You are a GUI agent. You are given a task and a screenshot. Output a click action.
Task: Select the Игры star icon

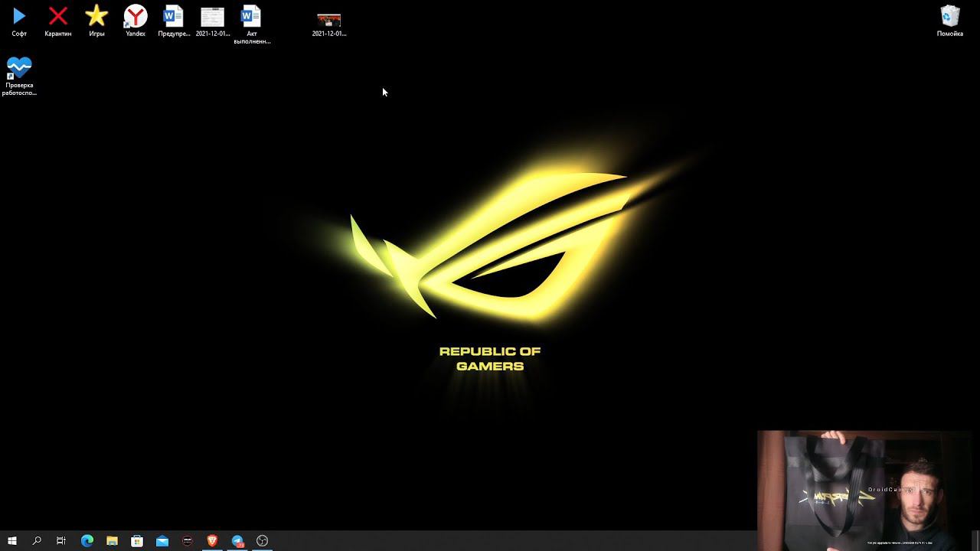(x=96, y=17)
